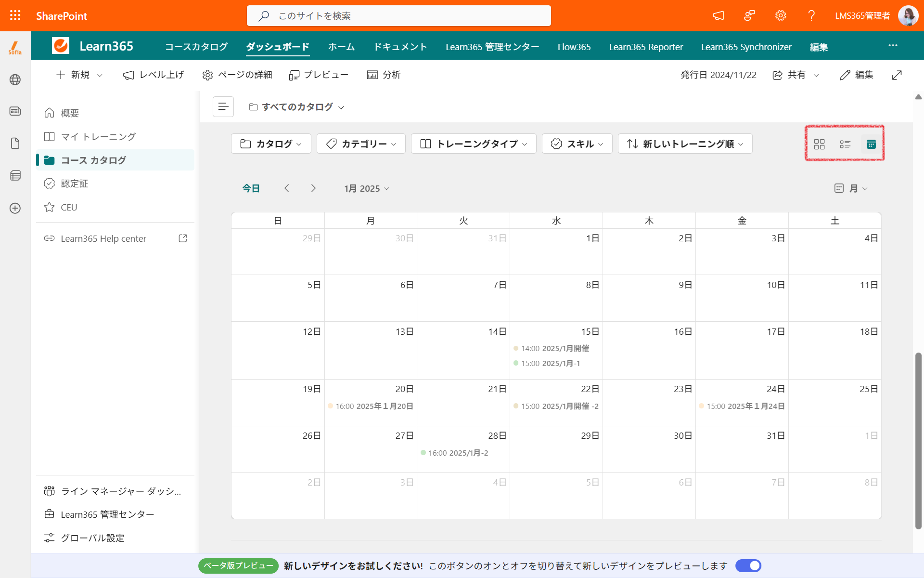Screen dimensions: 924x578
Task: Click the レベル上げ command
Action: point(154,75)
